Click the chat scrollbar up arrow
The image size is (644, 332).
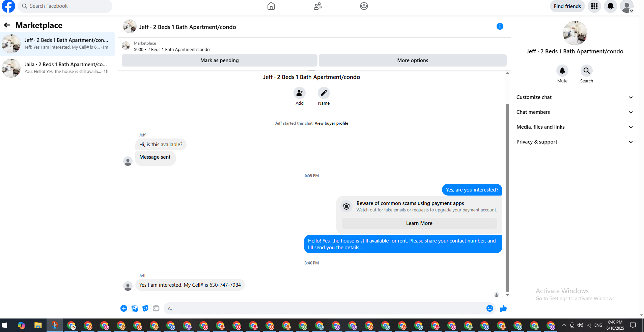(x=507, y=73)
